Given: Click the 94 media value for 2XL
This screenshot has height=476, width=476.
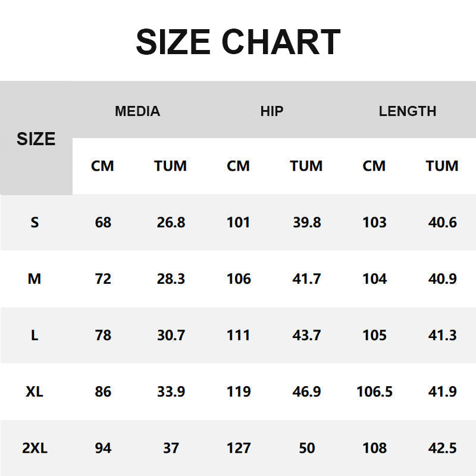Looking at the screenshot, I should 103,448.
